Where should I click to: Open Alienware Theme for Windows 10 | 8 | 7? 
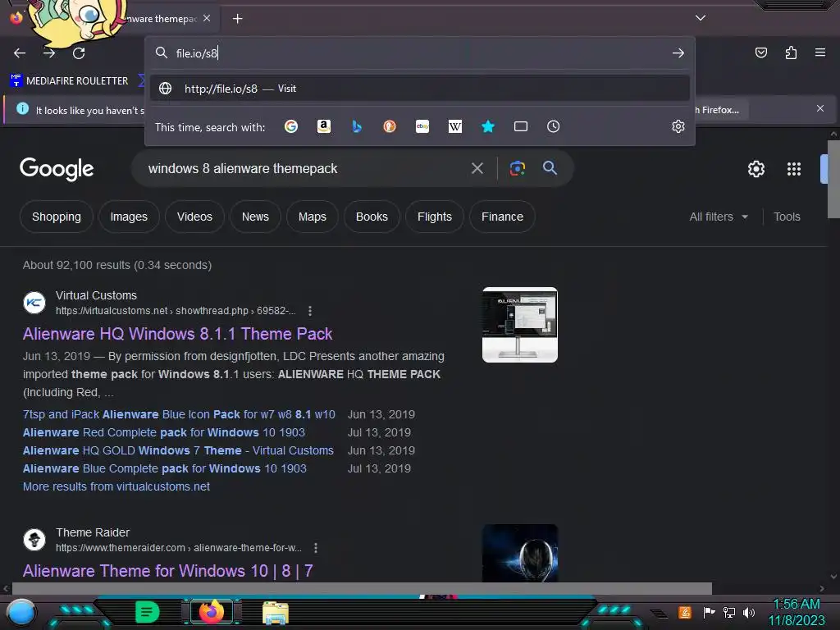[167, 571]
